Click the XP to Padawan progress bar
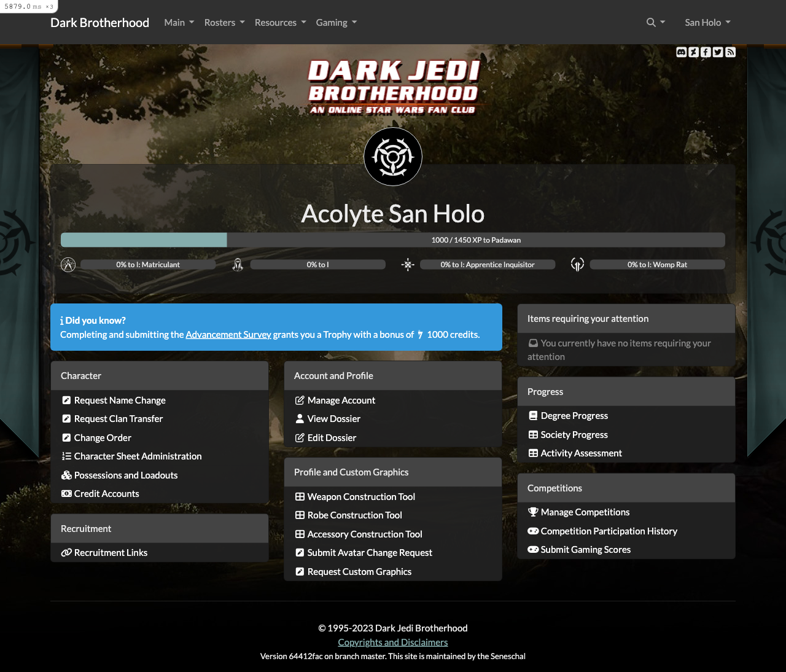This screenshot has width=786, height=672. tap(393, 240)
